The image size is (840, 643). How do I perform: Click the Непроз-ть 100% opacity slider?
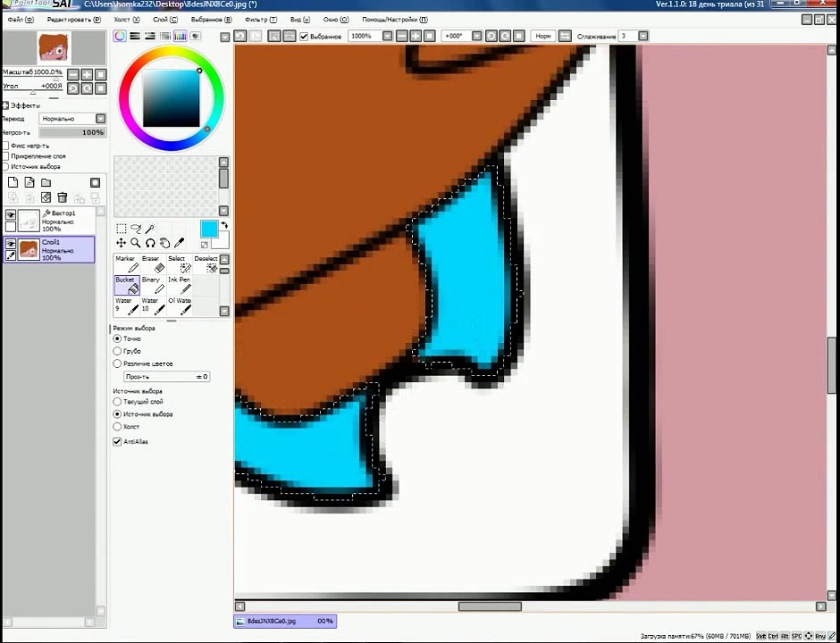pyautogui.click(x=72, y=132)
